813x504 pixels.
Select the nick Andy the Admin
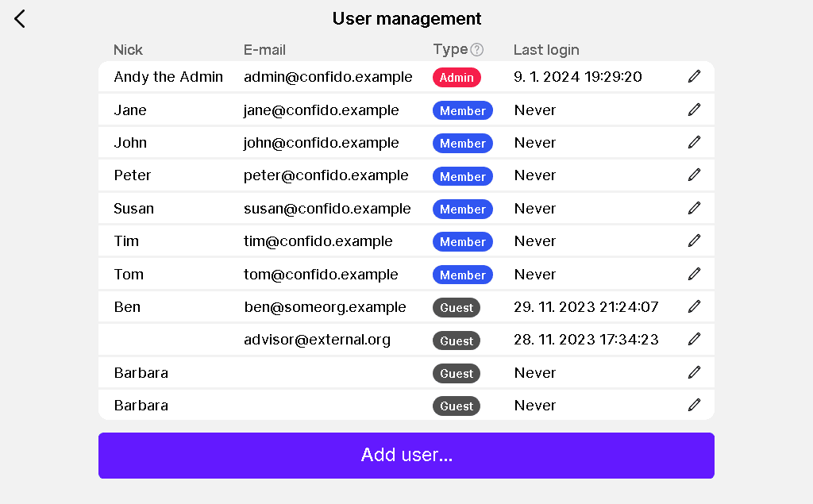coord(168,77)
